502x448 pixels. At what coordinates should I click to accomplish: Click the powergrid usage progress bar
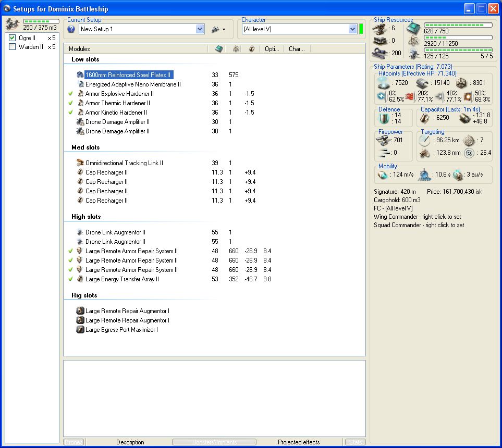click(458, 38)
